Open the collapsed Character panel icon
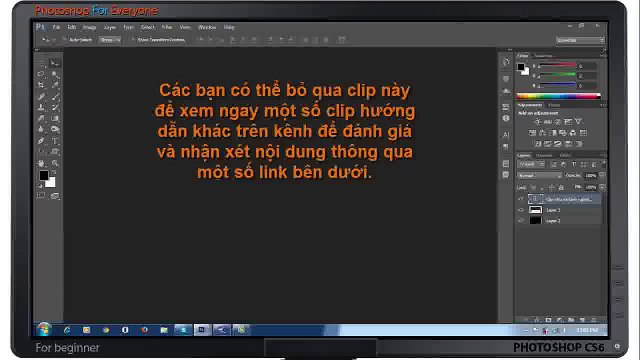 (x=506, y=135)
